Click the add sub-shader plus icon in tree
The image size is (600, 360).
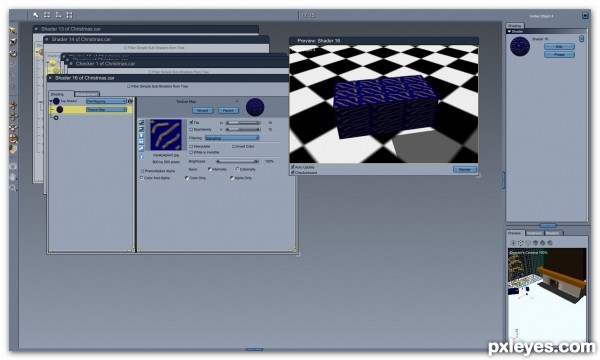coord(56,118)
